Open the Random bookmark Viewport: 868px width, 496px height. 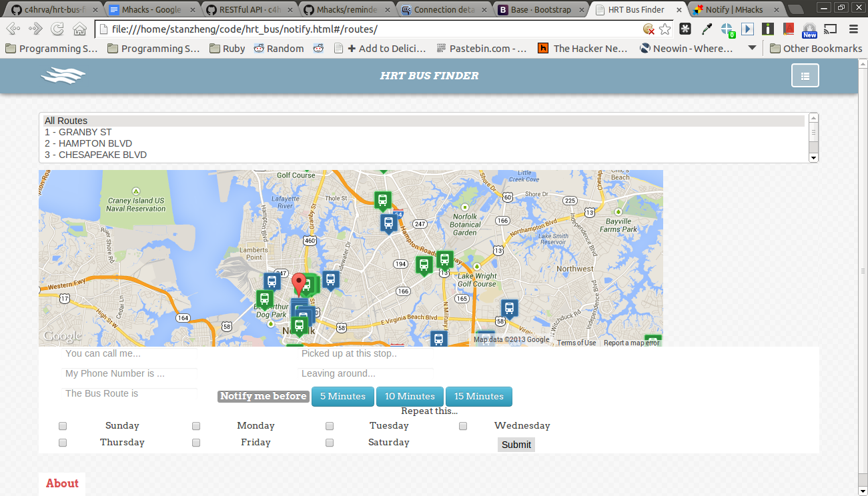point(279,48)
